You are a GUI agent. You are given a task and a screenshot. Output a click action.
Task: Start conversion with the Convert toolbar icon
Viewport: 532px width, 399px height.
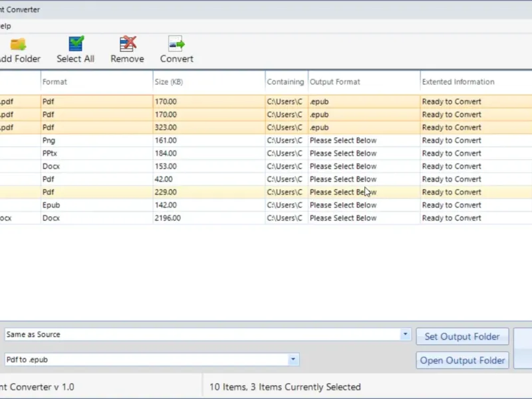tap(176, 44)
